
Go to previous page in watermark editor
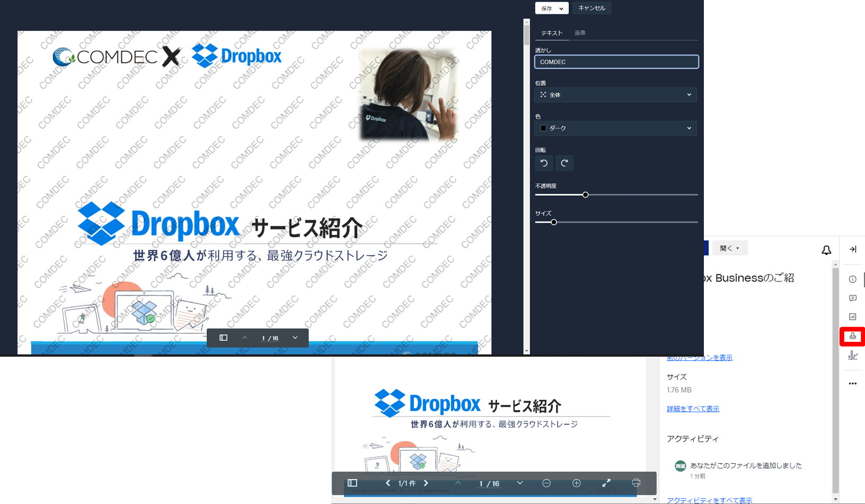pos(245,338)
